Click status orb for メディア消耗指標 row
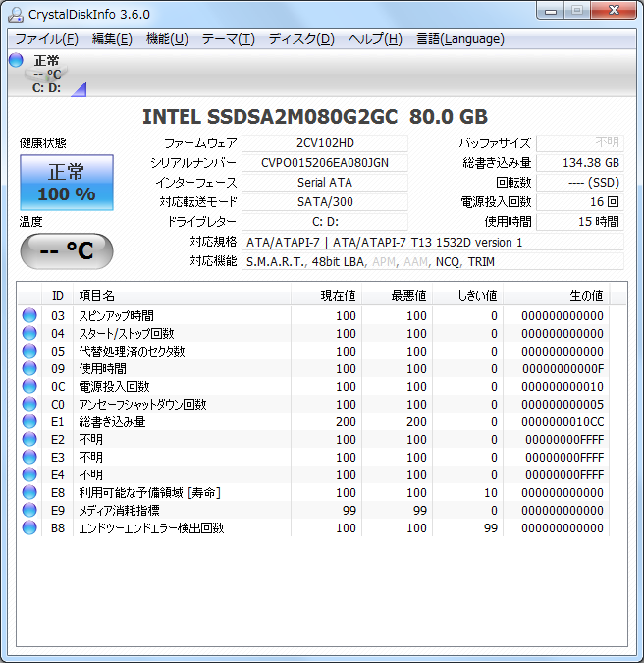Image resolution: width=644 pixels, height=663 pixels. coord(29,510)
